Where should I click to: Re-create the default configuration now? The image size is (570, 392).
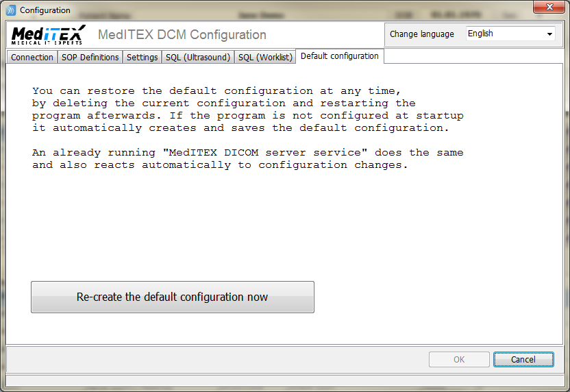click(173, 297)
